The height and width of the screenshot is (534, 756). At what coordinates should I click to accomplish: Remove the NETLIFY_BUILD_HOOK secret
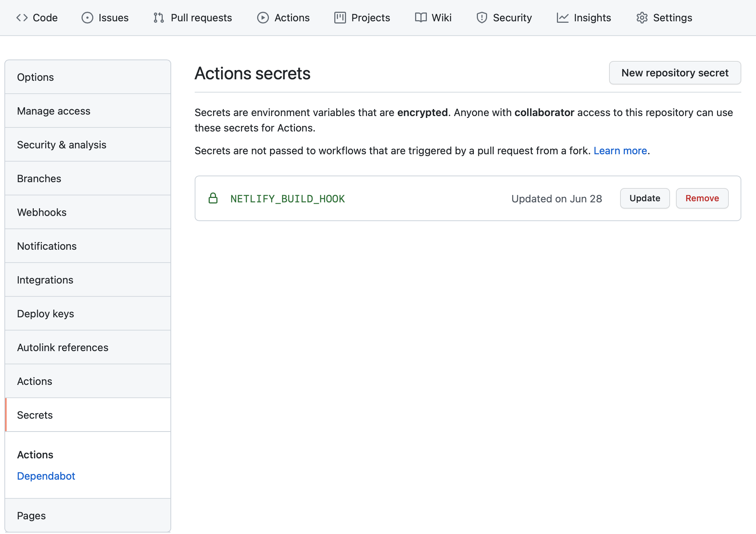tap(702, 198)
